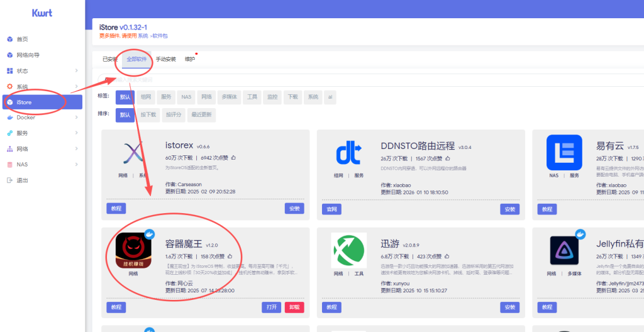Install the 迅游 app
Screen dimensions: 644x332
tap(509, 307)
